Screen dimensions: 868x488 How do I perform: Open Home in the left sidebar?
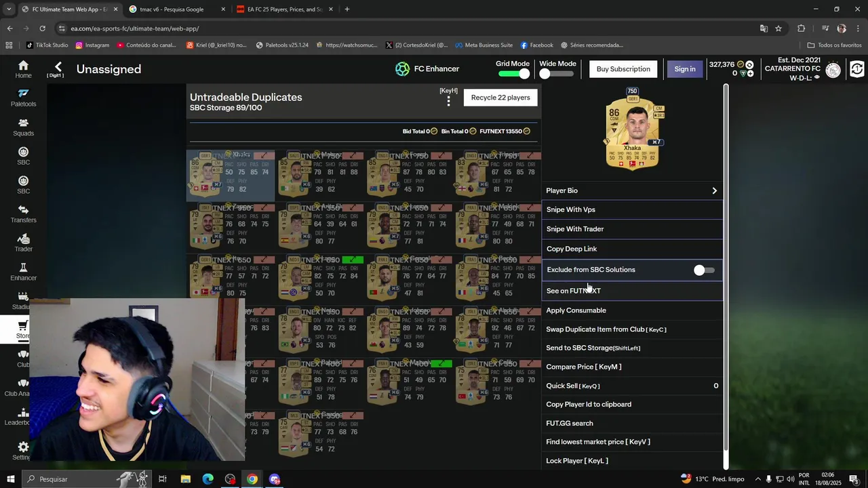23,69
